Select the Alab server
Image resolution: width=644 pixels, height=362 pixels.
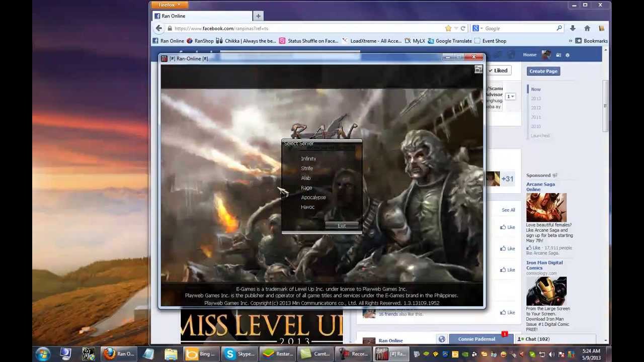(306, 178)
